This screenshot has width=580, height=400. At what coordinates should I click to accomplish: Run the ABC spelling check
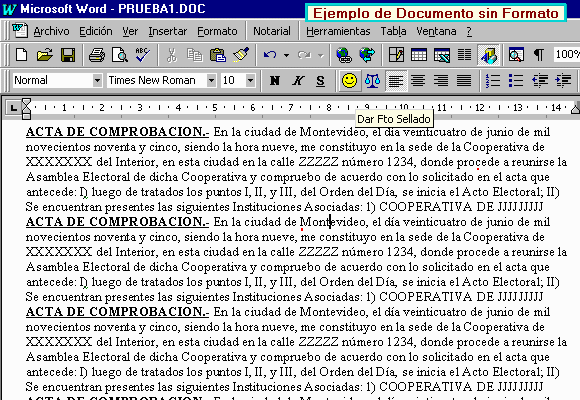143,55
